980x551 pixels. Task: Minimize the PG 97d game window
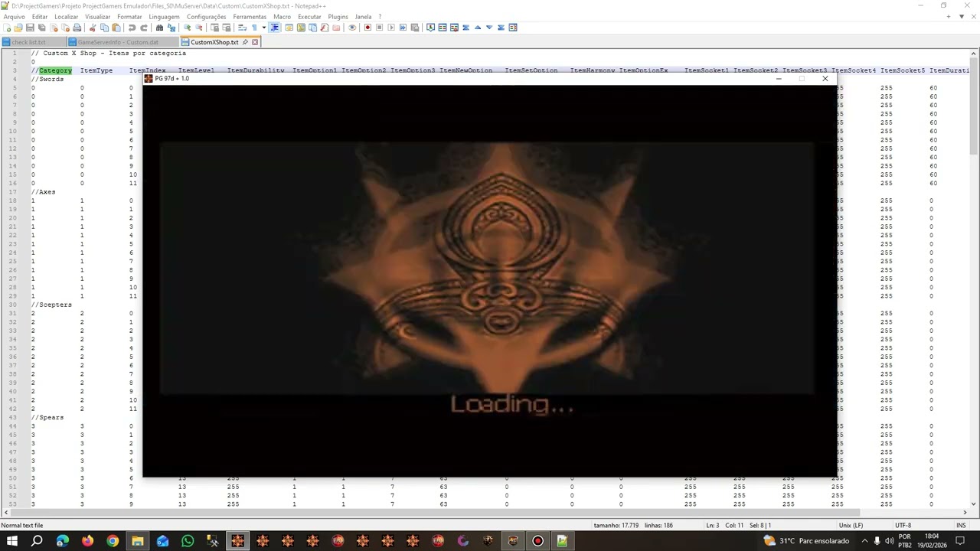(779, 79)
